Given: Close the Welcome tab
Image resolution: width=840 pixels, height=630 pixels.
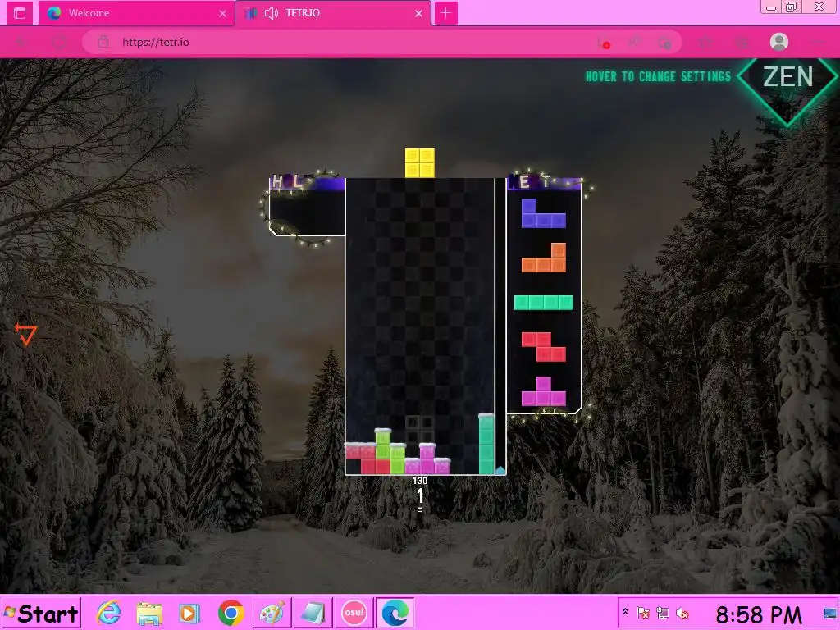Looking at the screenshot, I should click(222, 13).
